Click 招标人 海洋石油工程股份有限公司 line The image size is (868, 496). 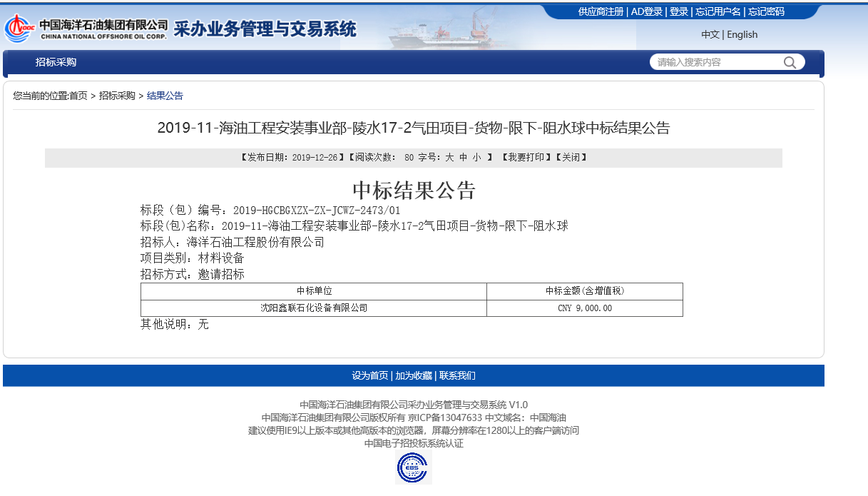[x=233, y=242]
